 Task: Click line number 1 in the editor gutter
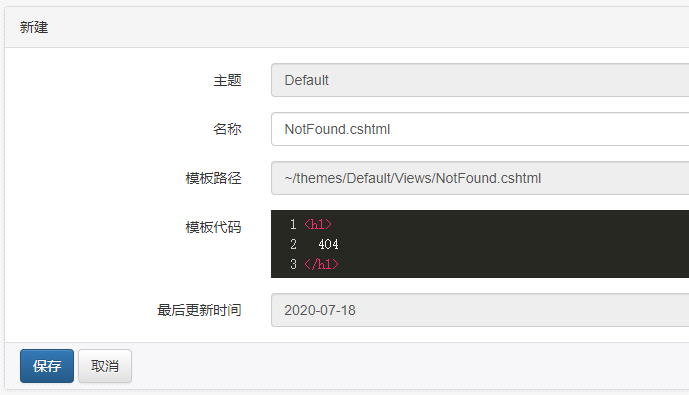pos(293,225)
